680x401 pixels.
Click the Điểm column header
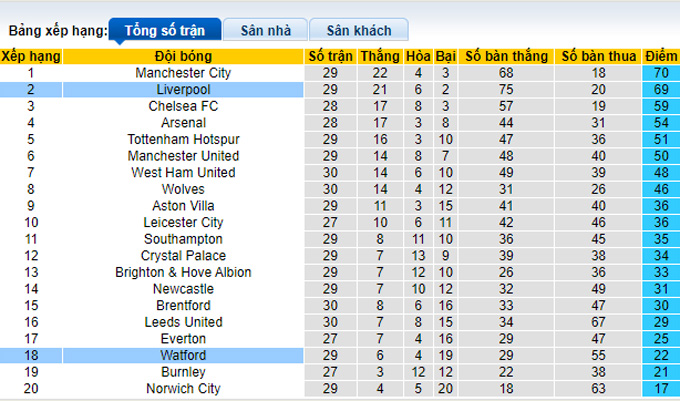tap(661, 56)
